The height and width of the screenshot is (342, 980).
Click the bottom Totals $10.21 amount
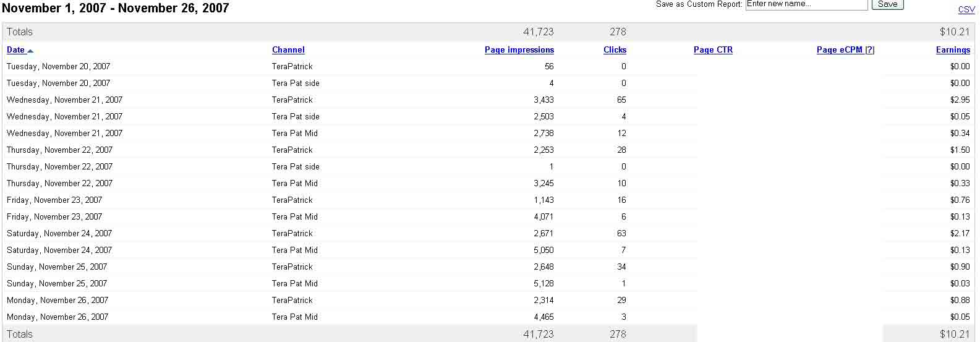click(955, 334)
